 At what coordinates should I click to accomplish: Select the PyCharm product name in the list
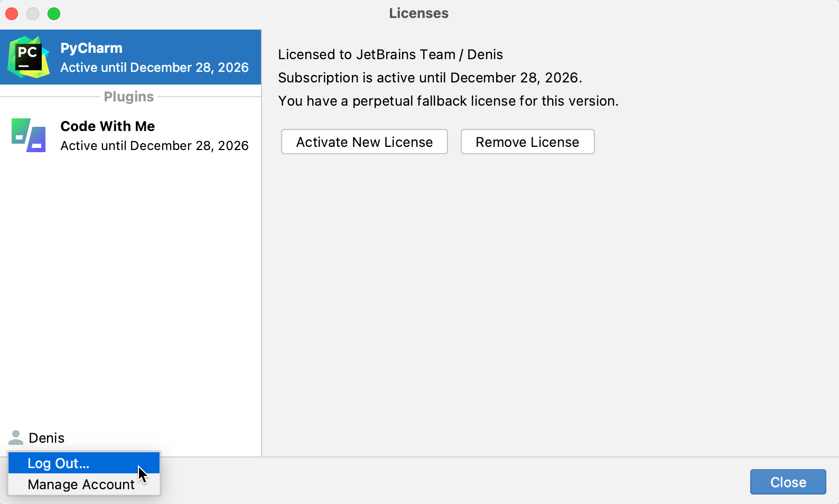[x=91, y=48]
